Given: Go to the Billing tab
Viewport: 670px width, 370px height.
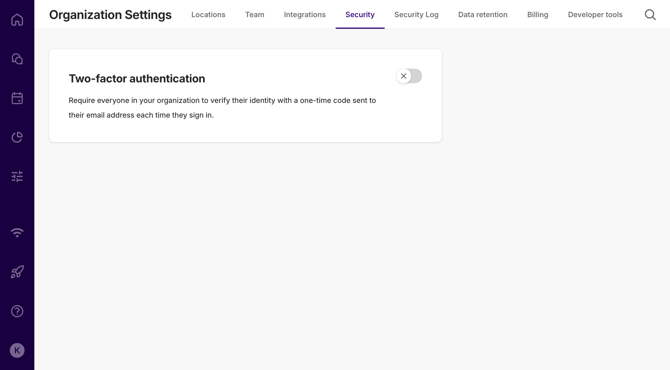Looking at the screenshot, I should click(x=538, y=15).
